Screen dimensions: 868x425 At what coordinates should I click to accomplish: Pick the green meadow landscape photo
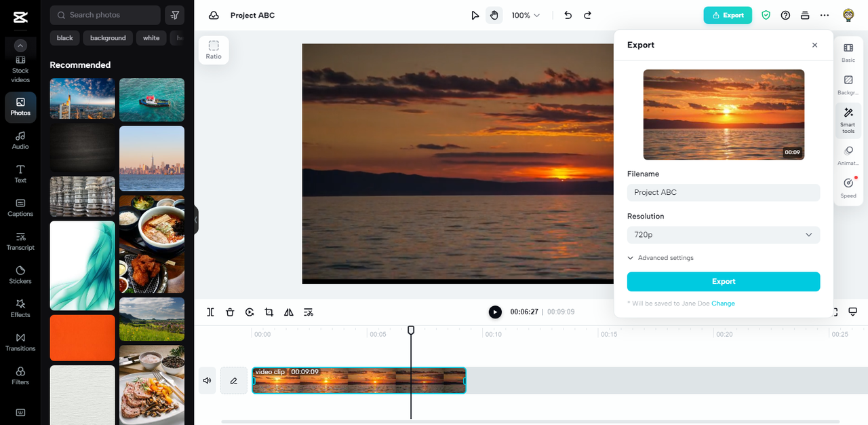pos(152,319)
